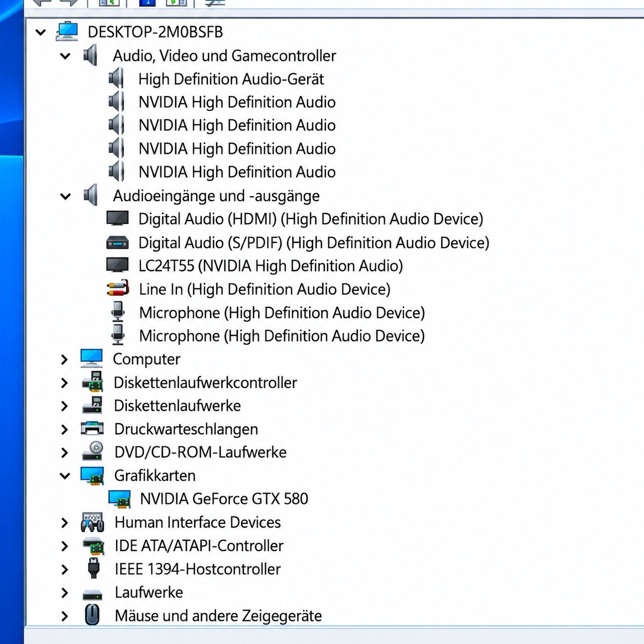Expand the Computer category
644x644 pixels.
[x=64, y=359]
